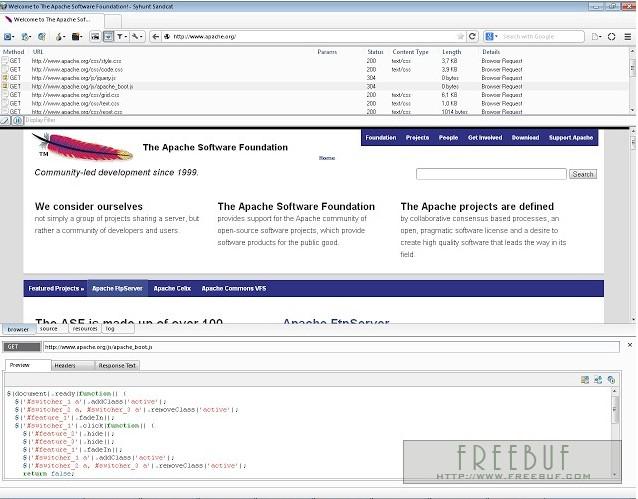Open the Response Text tab
The image size is (638, 499).
pos(117,365)
